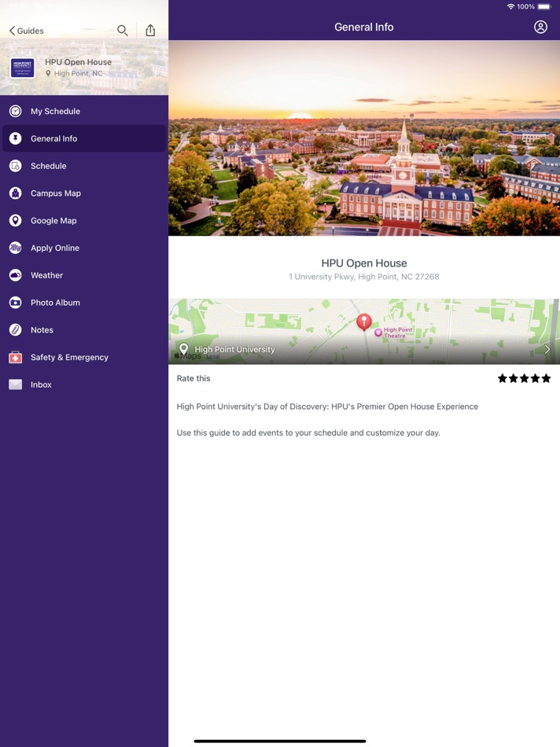Click the Inbox envelope icon
560x747 pixels.
[x=16, y=385]
